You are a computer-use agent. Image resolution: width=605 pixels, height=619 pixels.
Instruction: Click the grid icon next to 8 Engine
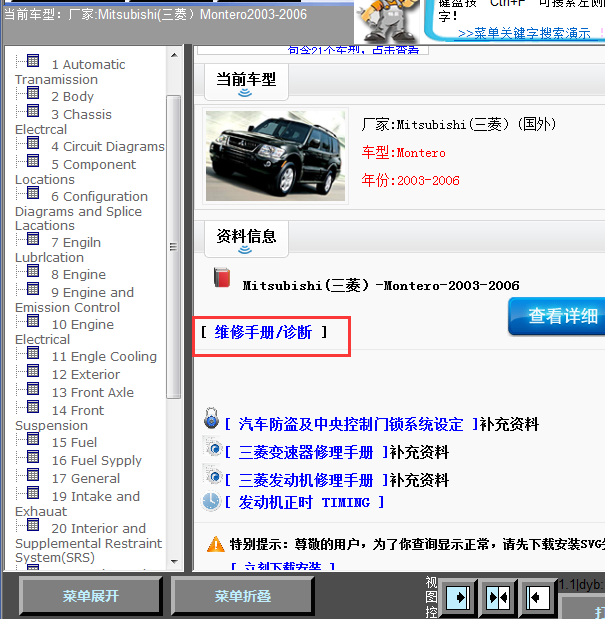[x=33, y=271]
